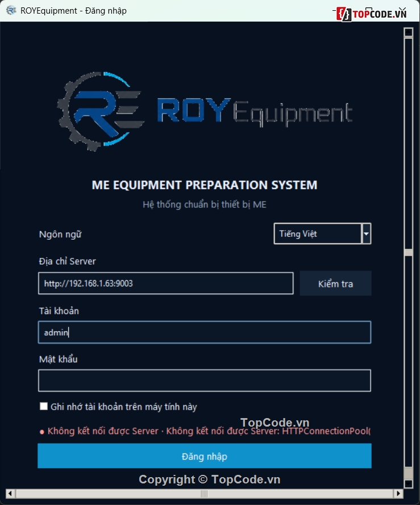Screen dimensions: 420x505
Task: Click the 'Ghi nhớ tài khoản trên máy tính này' label
Action: 124,407
